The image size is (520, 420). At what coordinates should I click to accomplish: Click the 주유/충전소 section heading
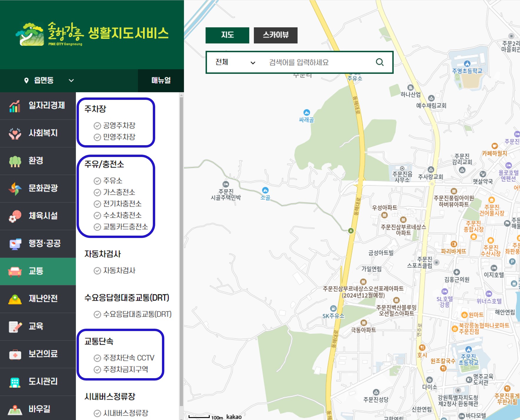104,164
